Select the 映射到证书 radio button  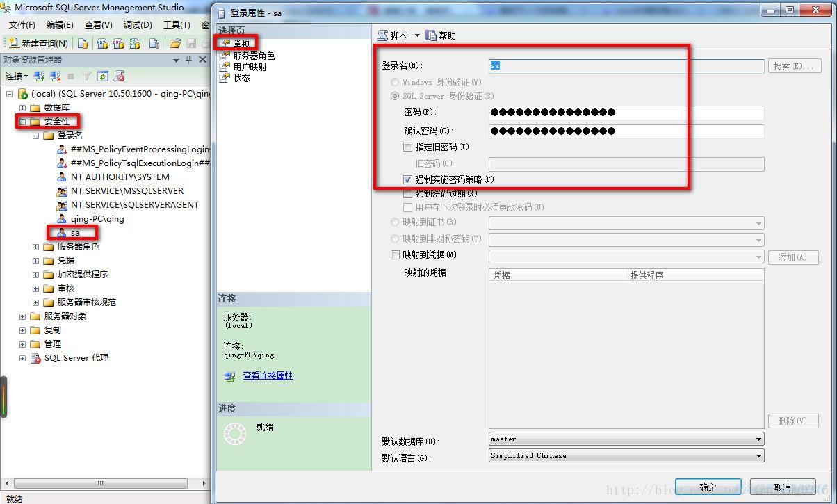coord(395,222)
